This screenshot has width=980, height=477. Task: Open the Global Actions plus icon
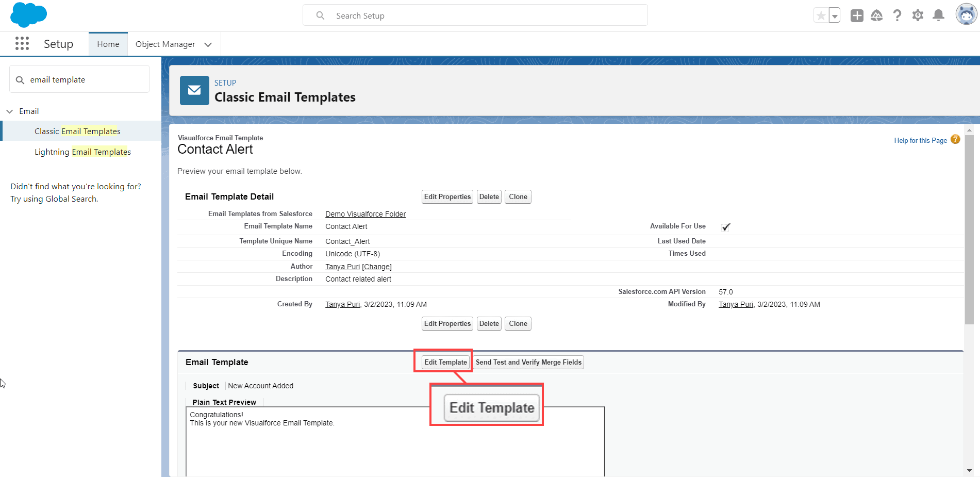(x=857, y=15)
